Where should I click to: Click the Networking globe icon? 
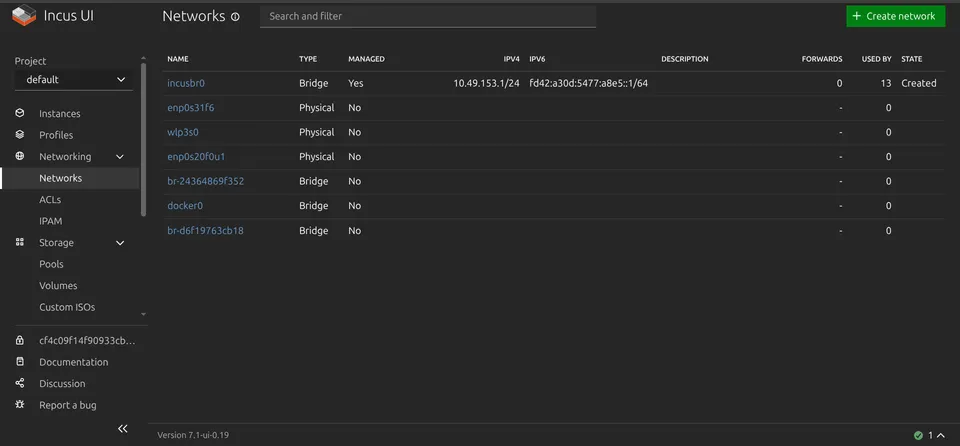[x=20, y=156]
